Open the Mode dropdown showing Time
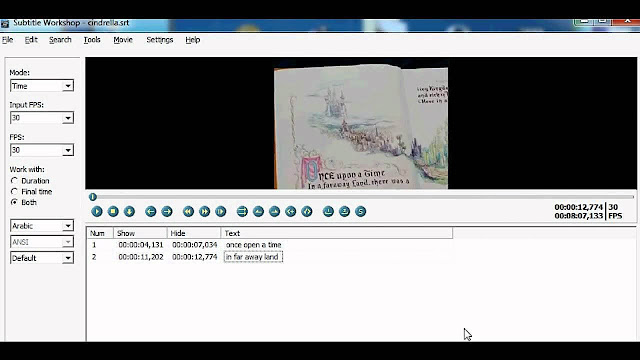Viewport: 640px width, 360px height. [x=42, y=86]
